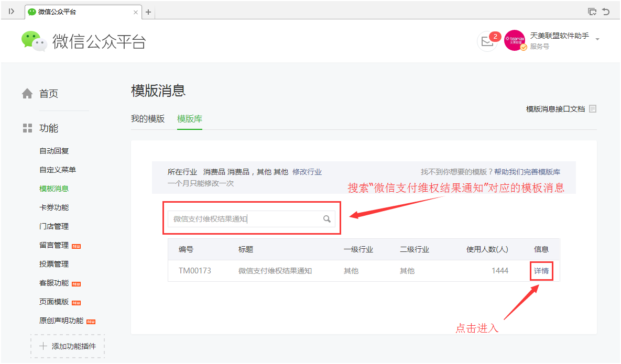The image size is (621, 364).
Task: Focus the template search input field
Action: [244, 219]
